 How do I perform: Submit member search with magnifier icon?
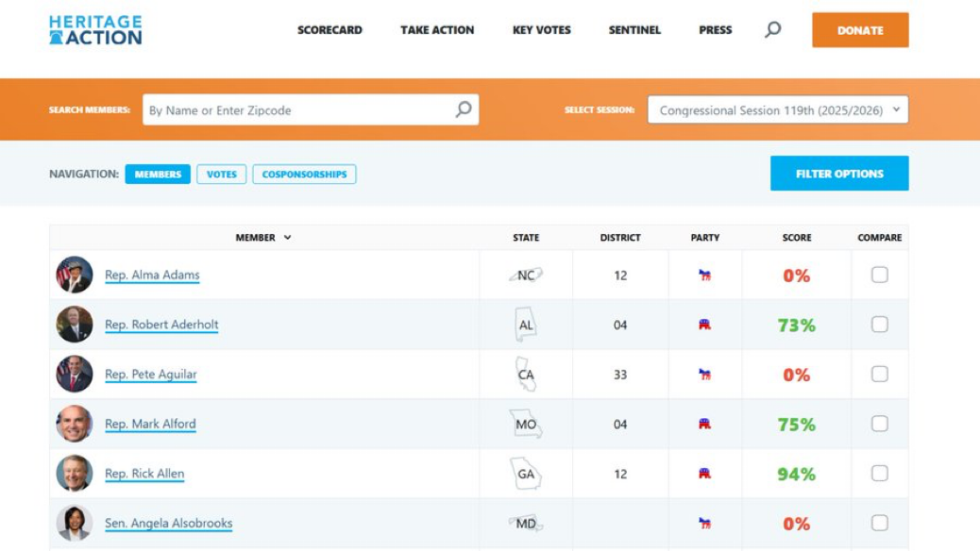click(x=464, y=109)
